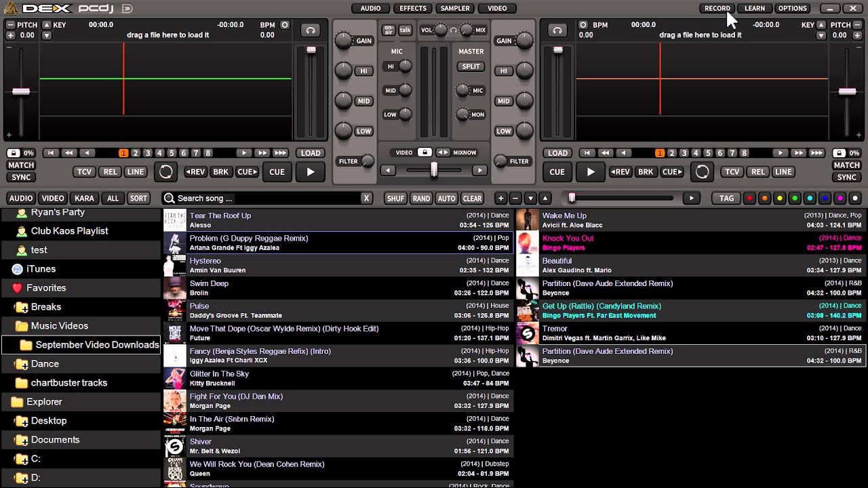The height and width of the screenshot is (488, 868).
Task: Click triple-forward icon on right deck
Action: [x=816, y=153]
